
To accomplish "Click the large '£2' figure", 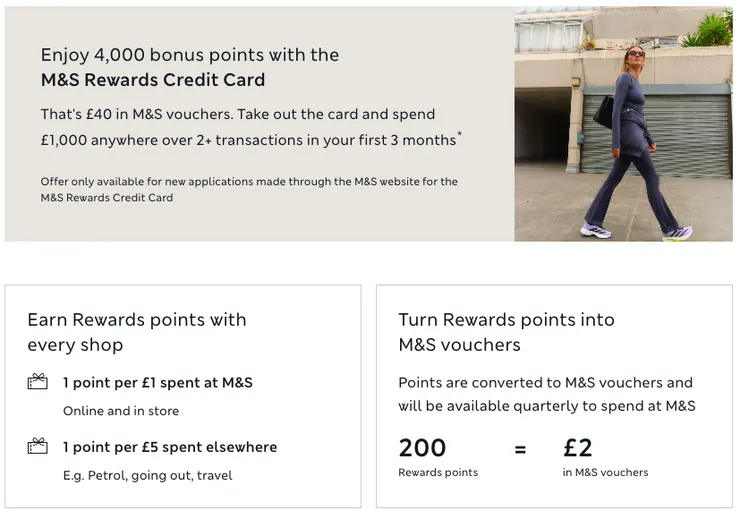I will coord(580,448).
